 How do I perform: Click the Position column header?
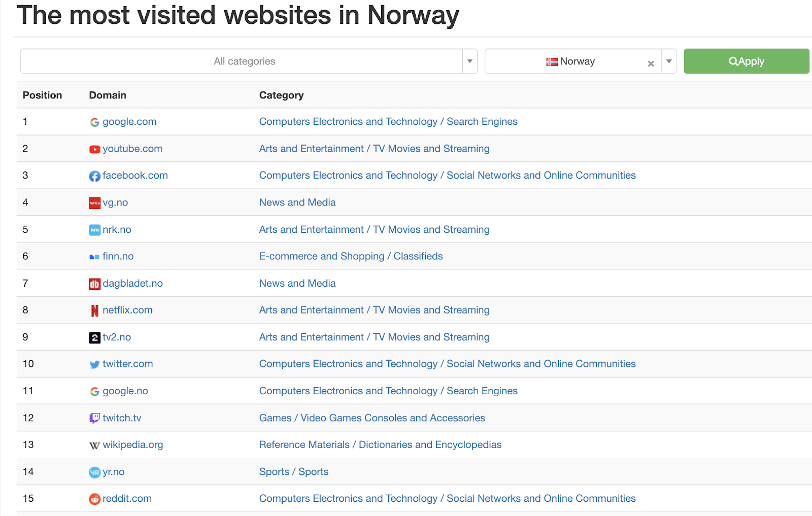[x=42, y=95]
